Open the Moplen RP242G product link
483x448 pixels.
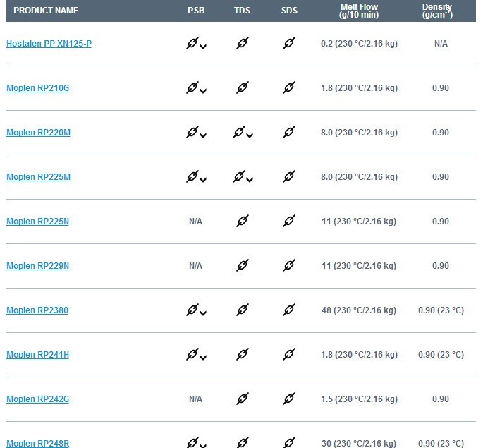pyautogui.click(x=37, y=399)
